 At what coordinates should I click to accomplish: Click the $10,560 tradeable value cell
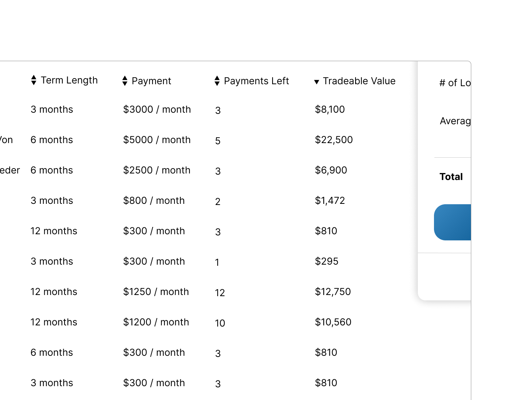[x=333, y=322]
